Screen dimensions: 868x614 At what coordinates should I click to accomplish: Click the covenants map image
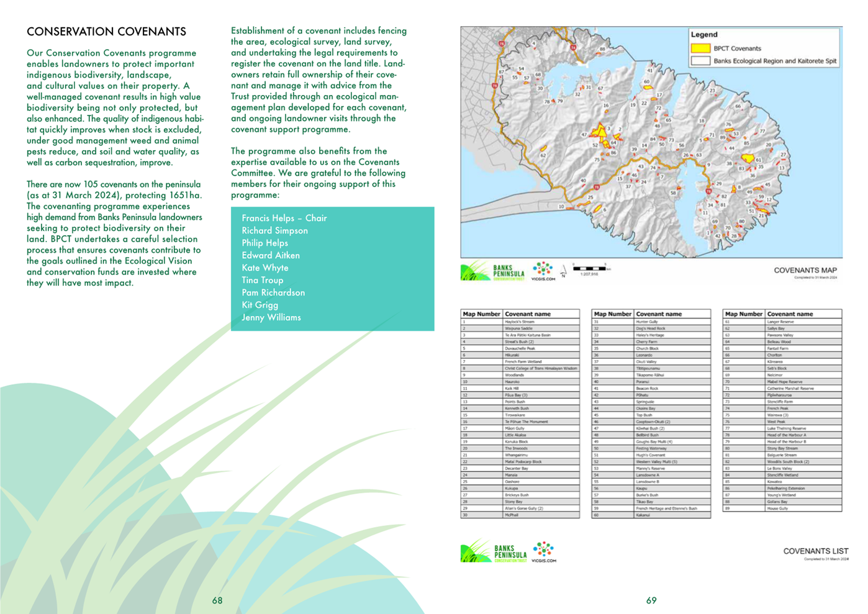651,142
